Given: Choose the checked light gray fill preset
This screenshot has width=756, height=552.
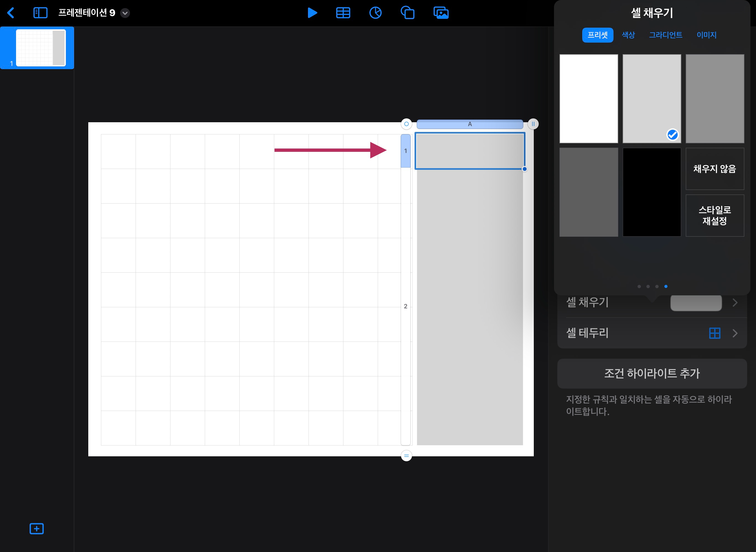Looking at the screenshot, I should [x=652, y=98].
